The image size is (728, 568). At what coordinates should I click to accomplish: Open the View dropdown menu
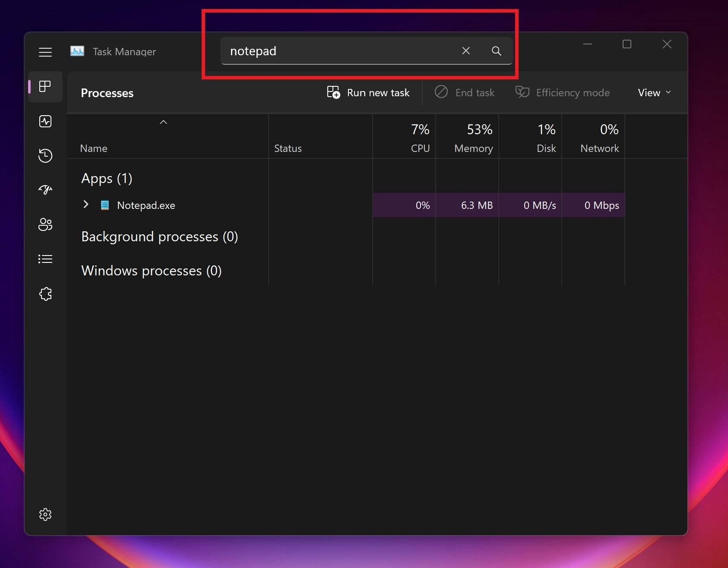653,92
